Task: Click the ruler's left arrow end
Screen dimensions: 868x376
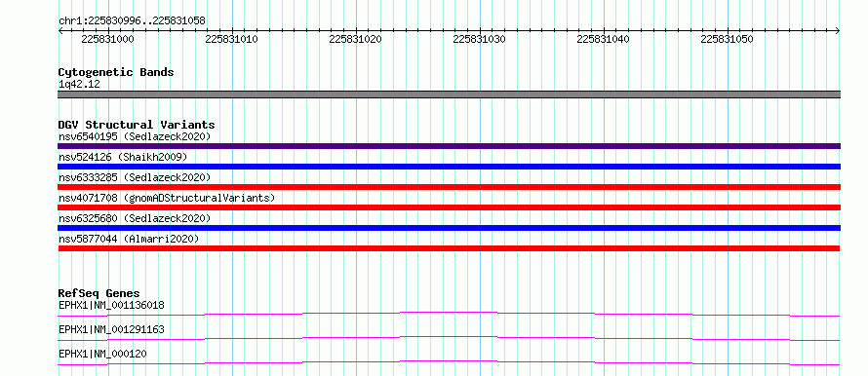Action: pyautogui.click(x=60, y=30)
